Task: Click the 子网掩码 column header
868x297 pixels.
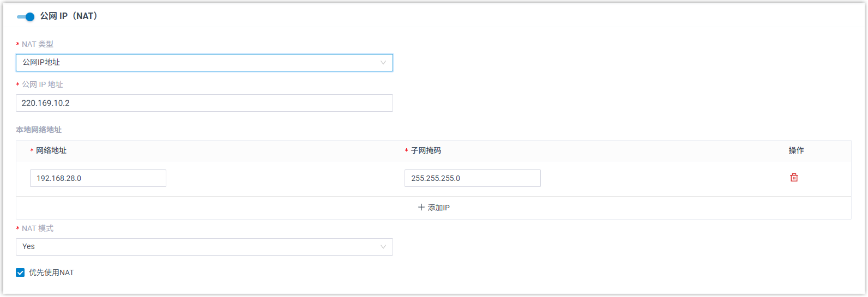Action: [x=425, y=150]
